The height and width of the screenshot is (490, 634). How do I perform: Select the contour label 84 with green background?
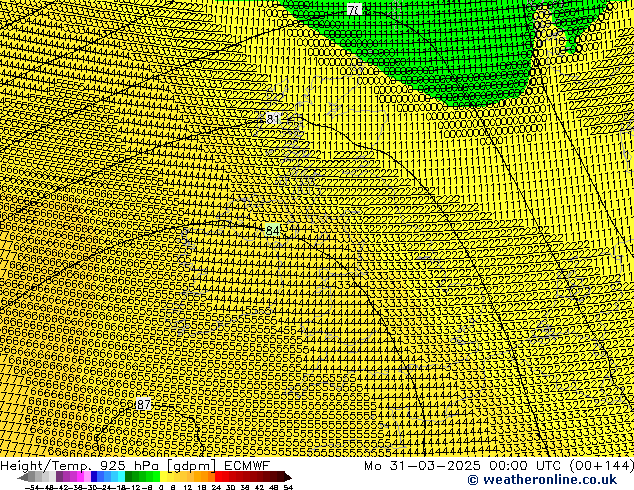click(x=273, y=230)
